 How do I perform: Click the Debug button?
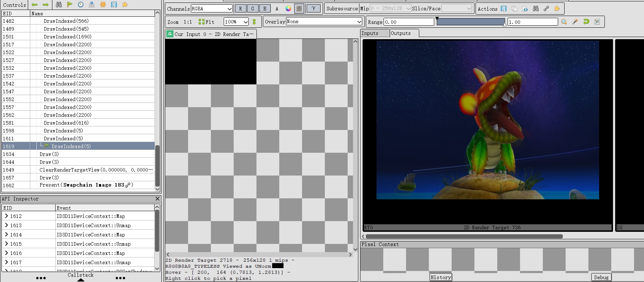click(601, 277)
